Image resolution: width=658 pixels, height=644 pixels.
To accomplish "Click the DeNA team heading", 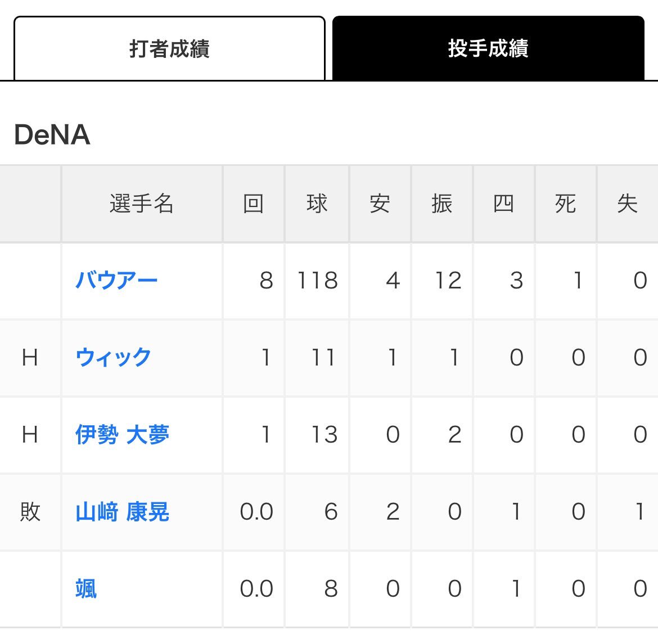I will [x=52, y=135].
